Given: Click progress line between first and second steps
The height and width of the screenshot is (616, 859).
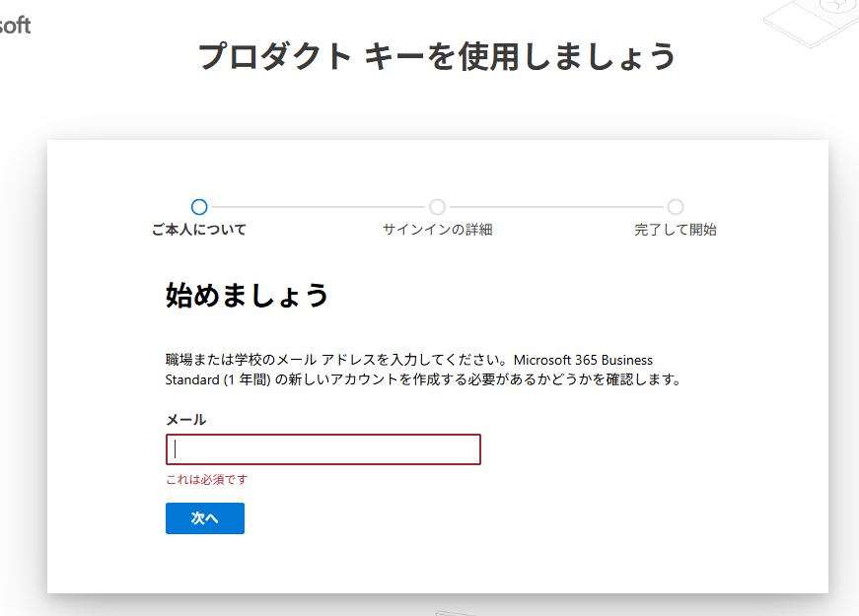Looking at the screenshot, I should pyautogui.click(x=318, y=207).
